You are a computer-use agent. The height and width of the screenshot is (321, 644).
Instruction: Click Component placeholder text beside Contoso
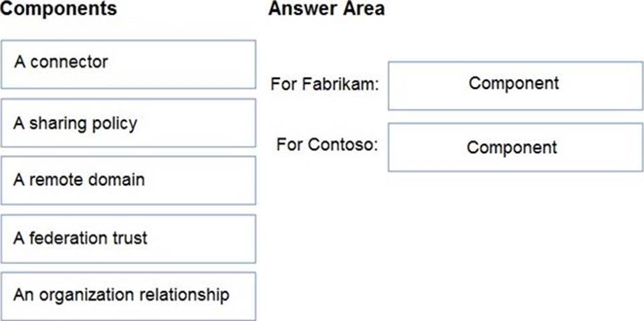(512, 147)
